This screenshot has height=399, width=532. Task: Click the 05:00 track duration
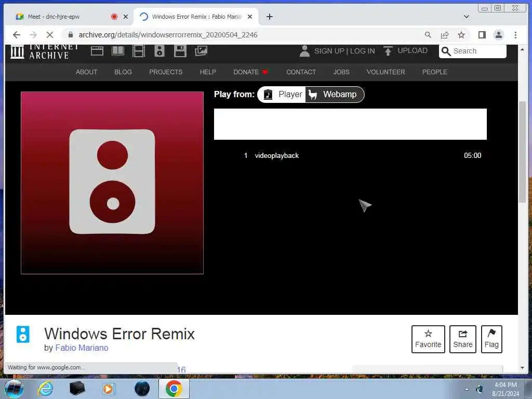tap(473, 156)
